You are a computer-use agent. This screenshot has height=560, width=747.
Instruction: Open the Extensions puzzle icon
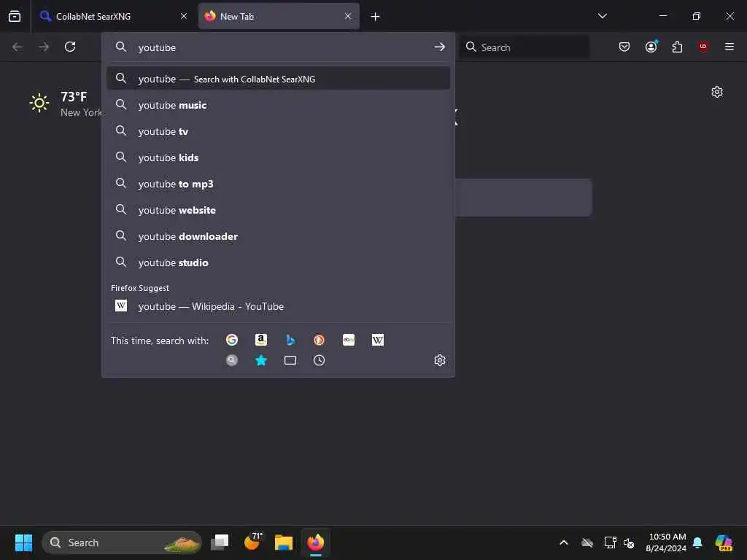677,47
